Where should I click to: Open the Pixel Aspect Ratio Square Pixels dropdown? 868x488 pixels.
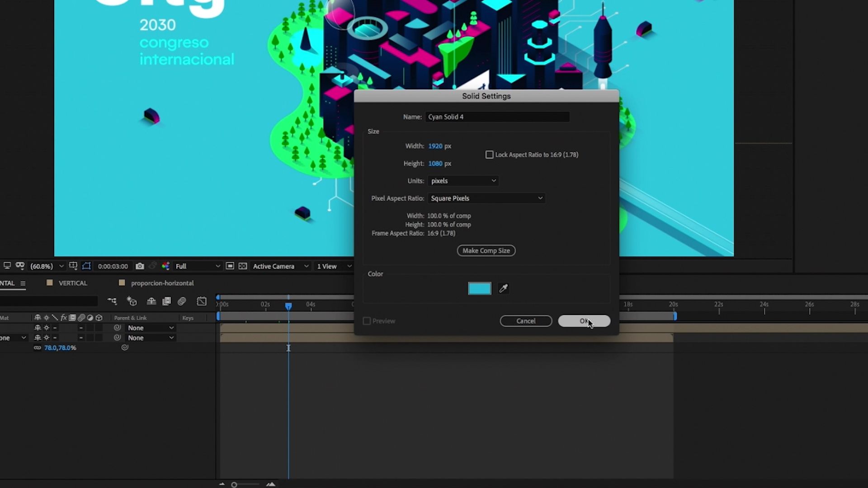pos(486,198)
